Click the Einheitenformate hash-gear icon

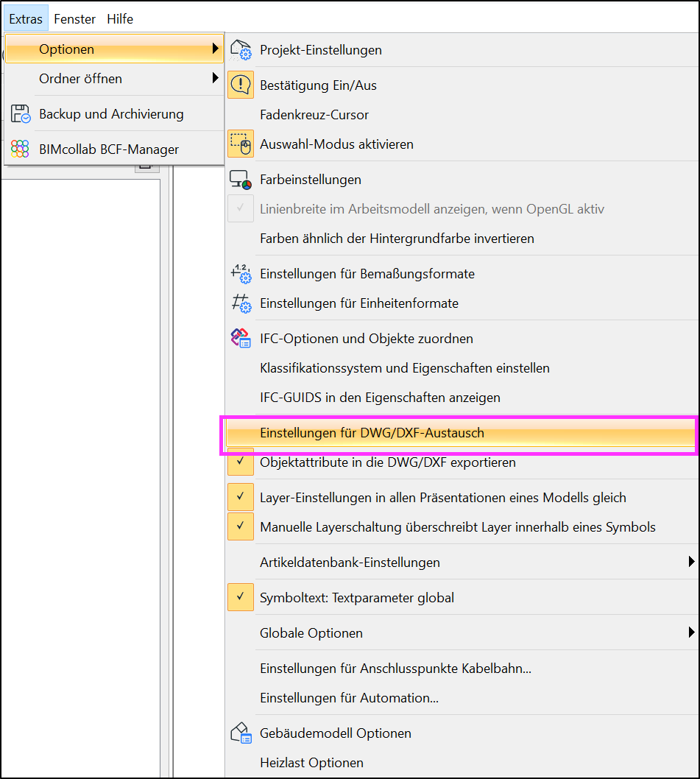(241, 303)
